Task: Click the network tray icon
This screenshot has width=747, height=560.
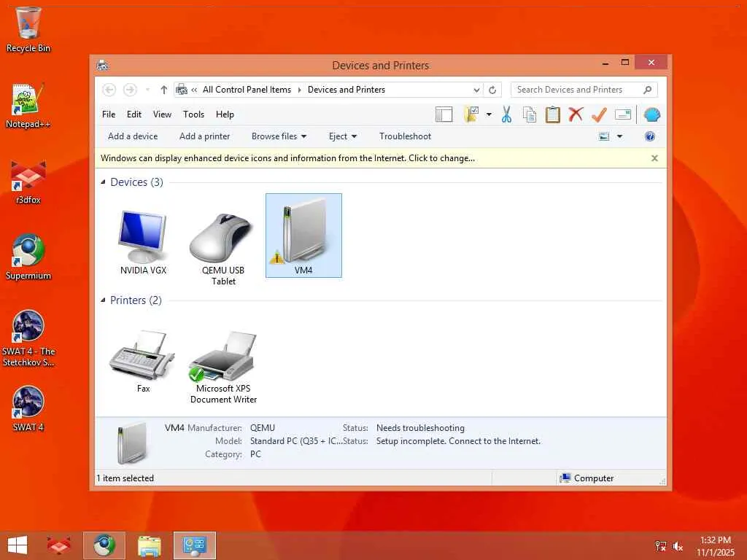Action: tap(660, 546)
